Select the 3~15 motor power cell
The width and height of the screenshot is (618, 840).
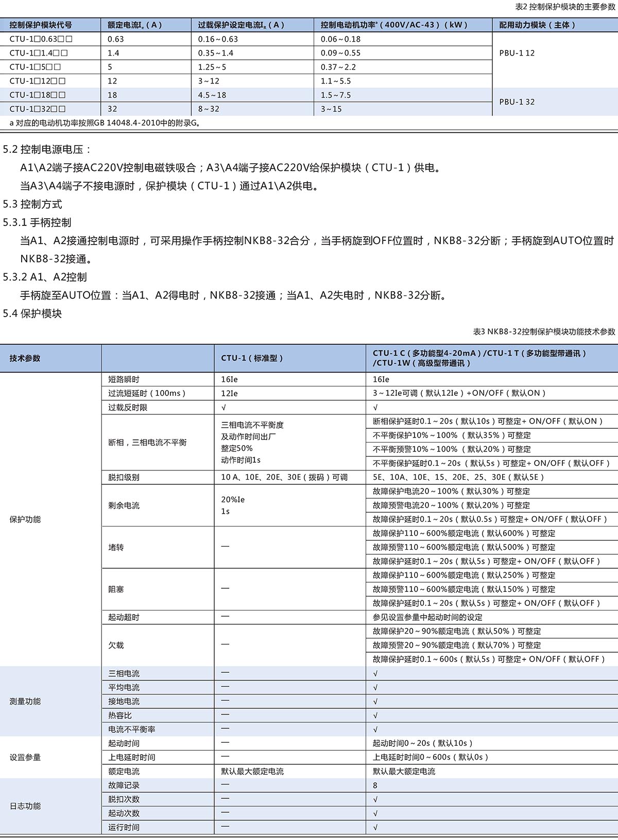pos(331,109)
